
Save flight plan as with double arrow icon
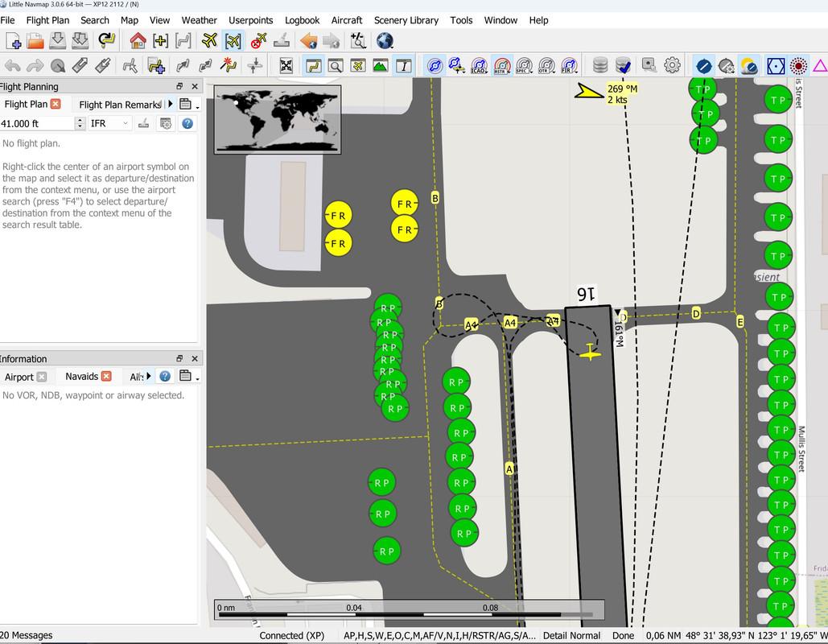coord(80,41)
